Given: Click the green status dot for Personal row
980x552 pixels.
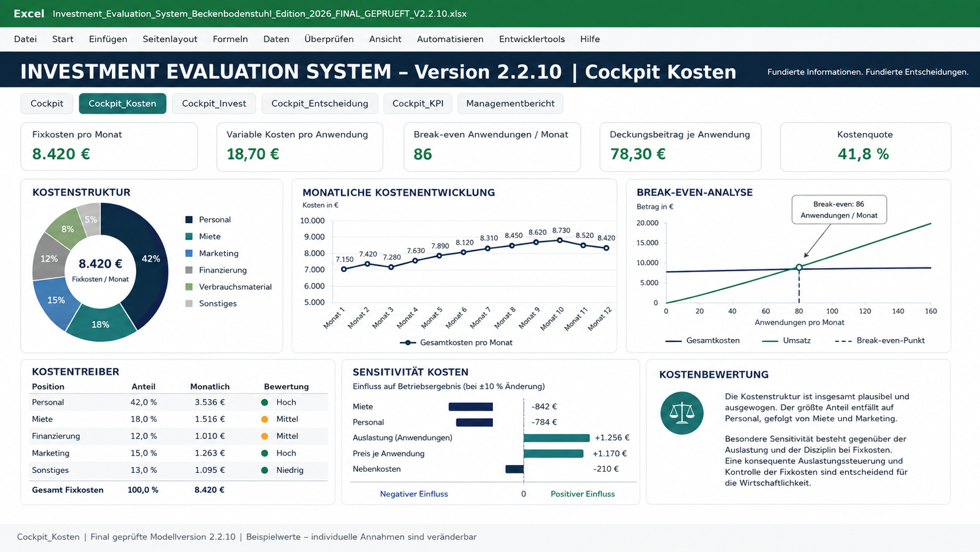Looking at the screenshot, I should pyautogui.click(x=264, y=402).
